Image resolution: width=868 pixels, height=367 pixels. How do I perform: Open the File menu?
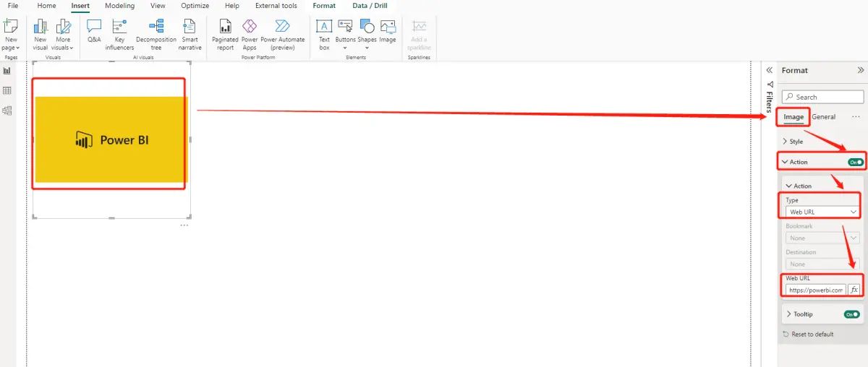tap(13, 6)
